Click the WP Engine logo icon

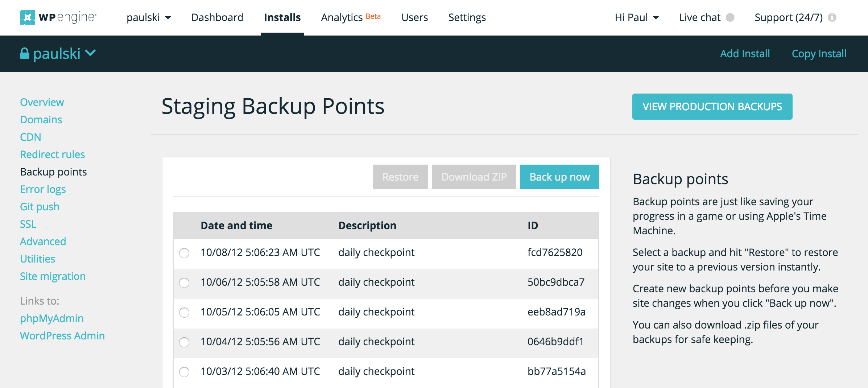27,17
